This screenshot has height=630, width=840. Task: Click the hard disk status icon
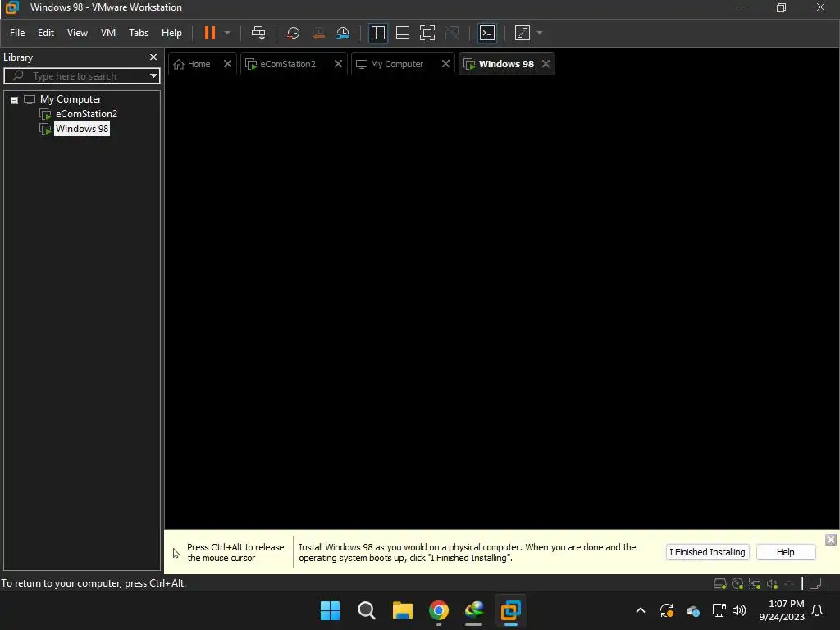[720, 583]
